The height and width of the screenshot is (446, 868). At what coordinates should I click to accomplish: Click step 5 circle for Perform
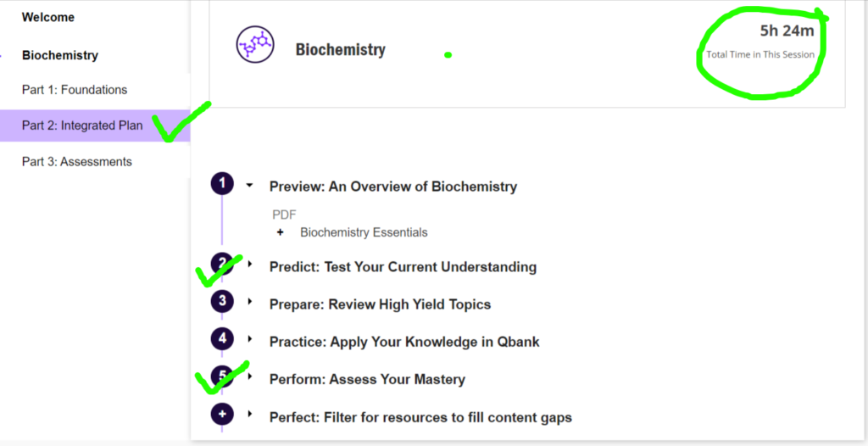pyautogui.click(x=222, y=377)
